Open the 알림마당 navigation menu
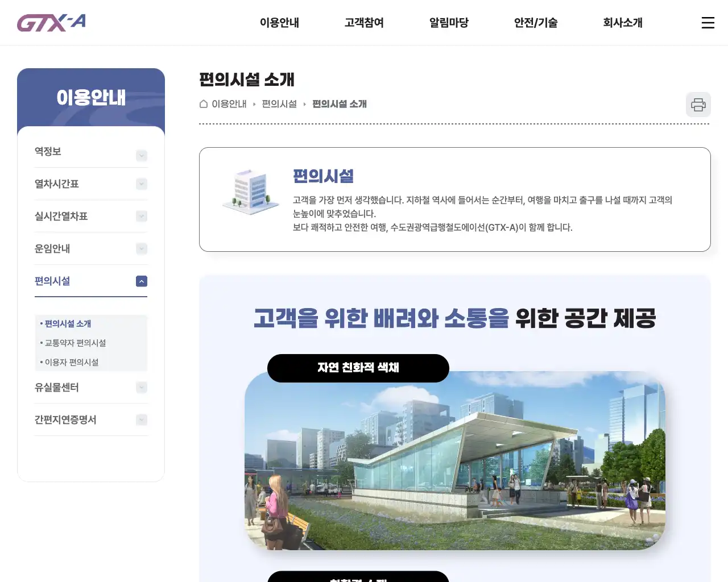The image size is (728, 582). (x=448, y=23)
